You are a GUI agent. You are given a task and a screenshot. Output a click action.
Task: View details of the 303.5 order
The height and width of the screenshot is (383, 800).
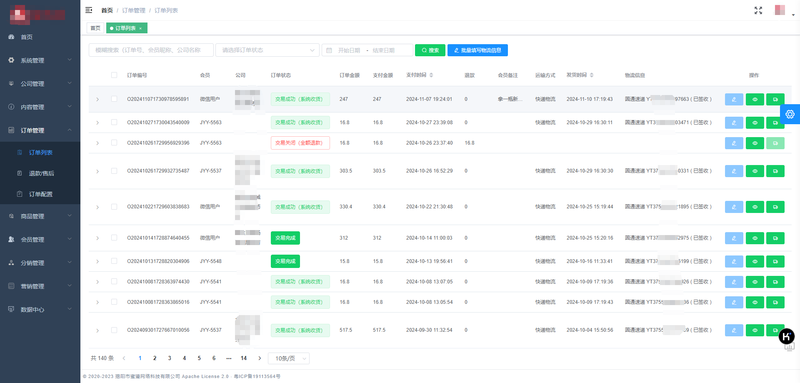click(755, 171)
